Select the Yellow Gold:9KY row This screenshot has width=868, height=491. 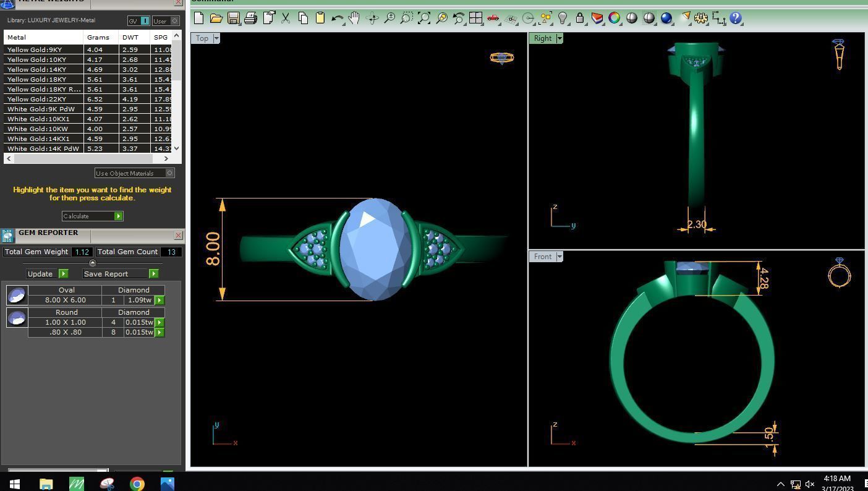click(88, 49)
